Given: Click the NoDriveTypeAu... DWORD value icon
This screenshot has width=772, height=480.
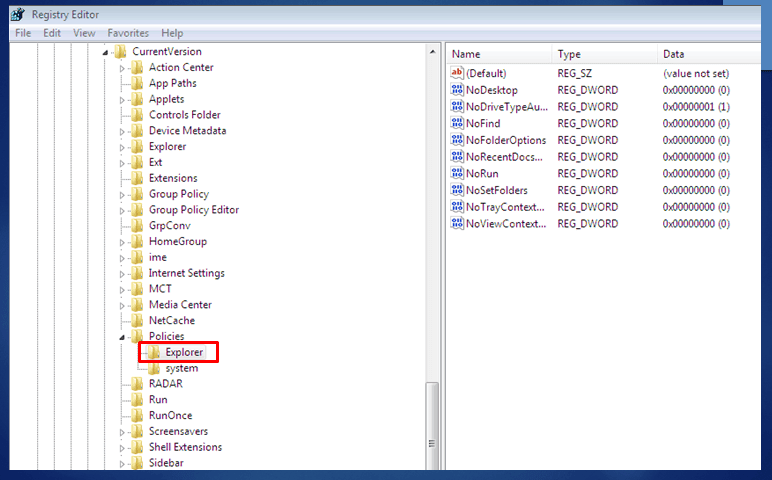Looking at the screenshot, I should (x=457, y=106).
